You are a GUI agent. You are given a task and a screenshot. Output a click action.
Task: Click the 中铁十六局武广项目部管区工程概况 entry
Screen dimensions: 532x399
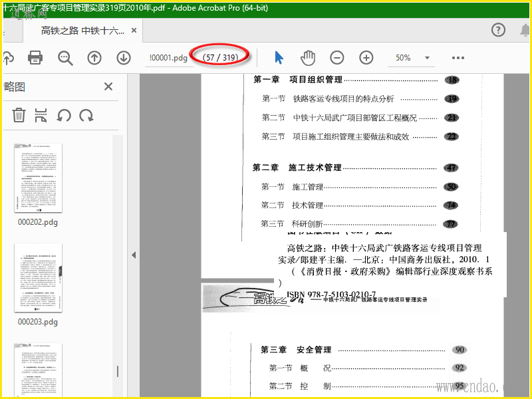point(355,118)
